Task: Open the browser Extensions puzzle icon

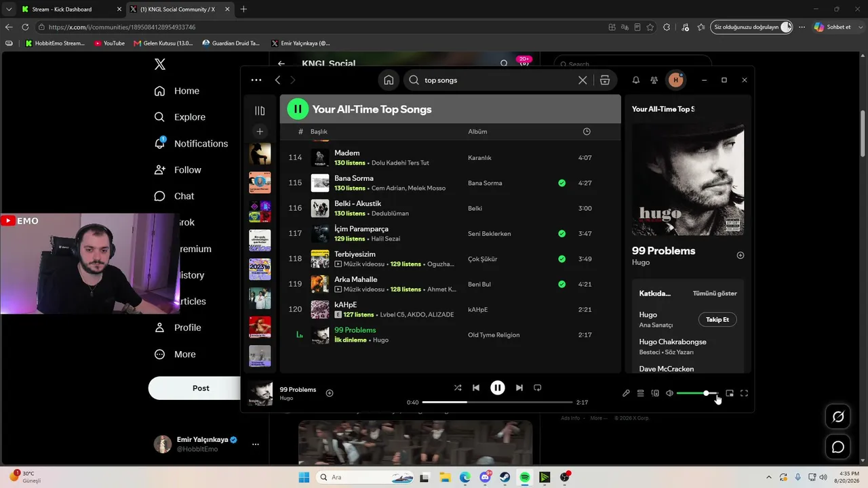Action: pyautogui.click(x=667, y=27)
